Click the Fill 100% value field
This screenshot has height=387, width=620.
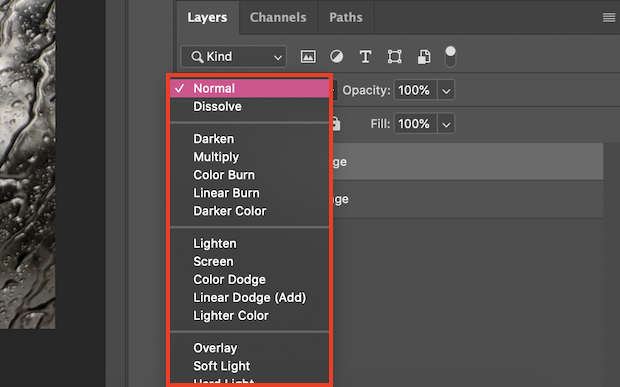(x=416, y=124)
